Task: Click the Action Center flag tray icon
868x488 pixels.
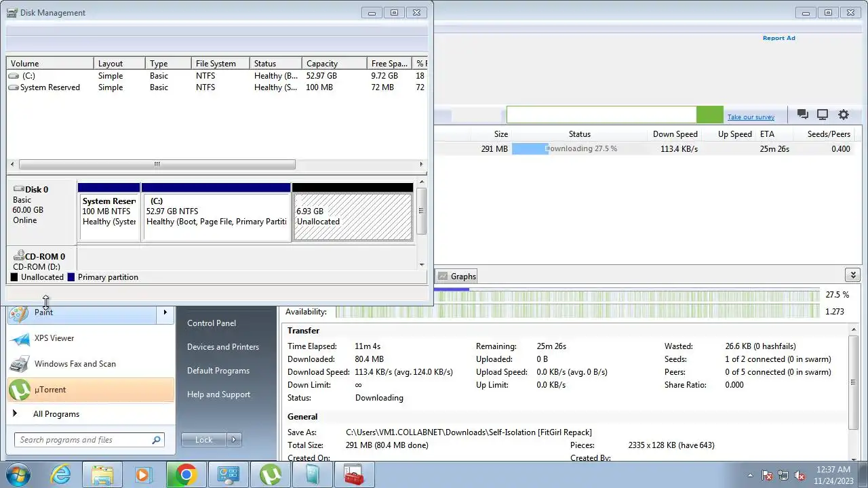Action: pyautogui.click(x=768, y=475)
